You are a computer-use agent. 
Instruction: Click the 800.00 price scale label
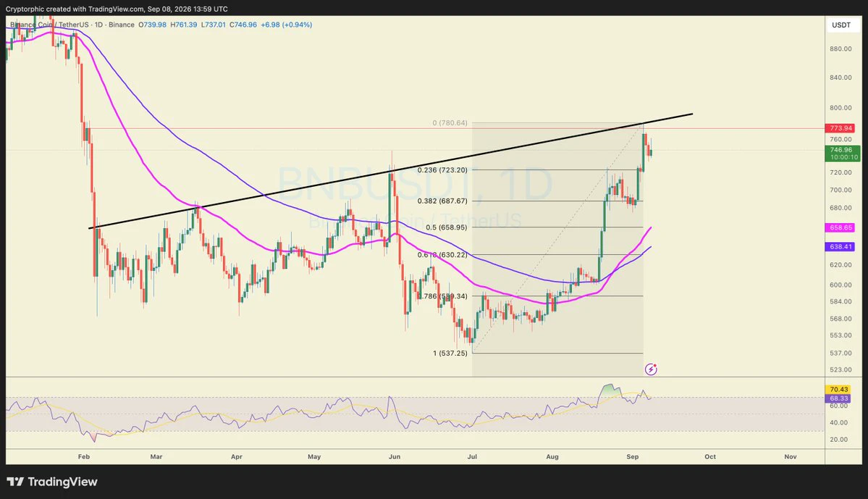pos(840,108)
